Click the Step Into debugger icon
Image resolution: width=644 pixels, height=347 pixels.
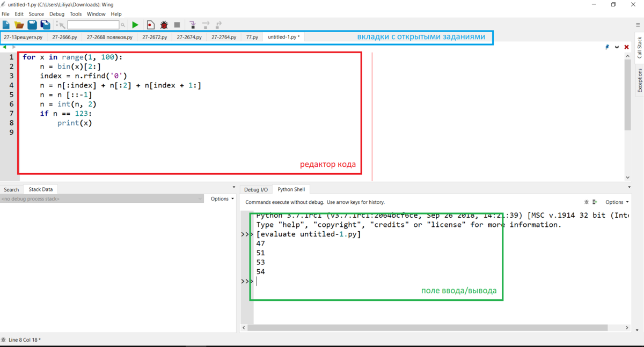[193, 25]
